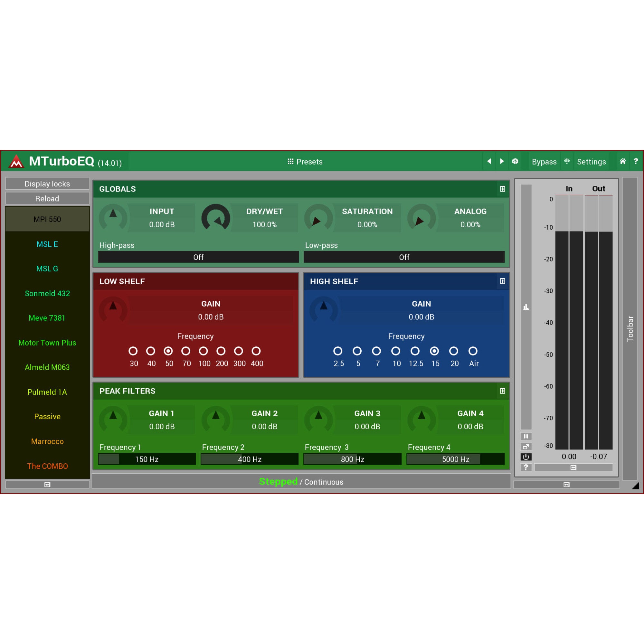
Task: Click the MTurboEQ logo icon
Action: pos(16,162)
